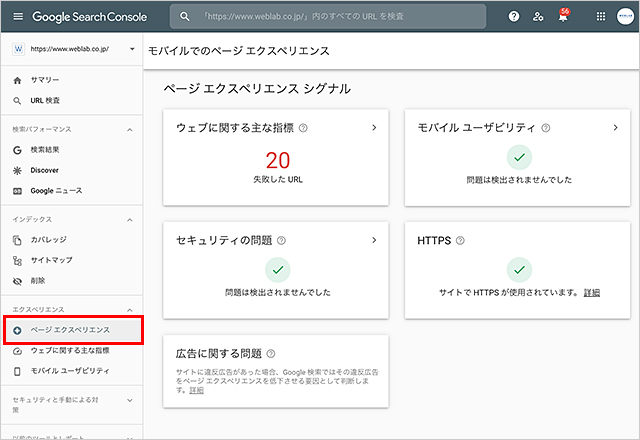Click green check in モバイル ユーザビリティ card
Screen dimensions: 640x440
(x=519, y=157)
